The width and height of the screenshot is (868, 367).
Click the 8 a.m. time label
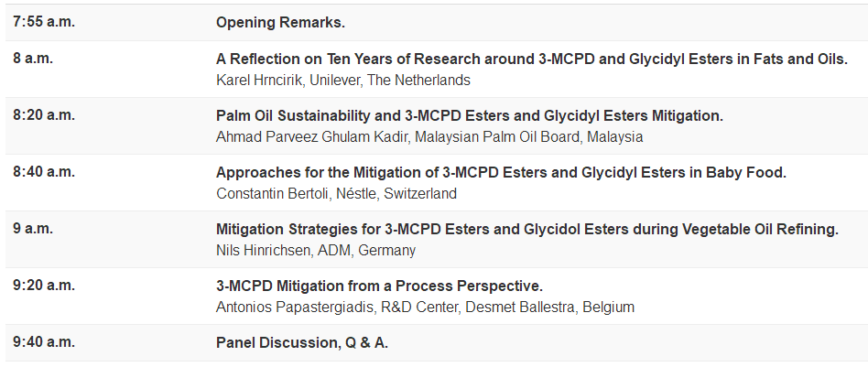click(x=33, y=59)
